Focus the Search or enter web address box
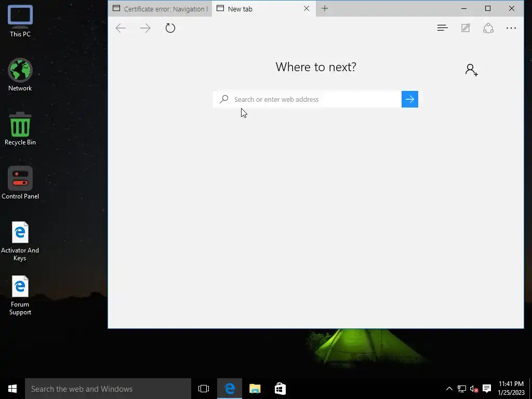The width and height of the screenshot is (532, 399). [307, 99]
